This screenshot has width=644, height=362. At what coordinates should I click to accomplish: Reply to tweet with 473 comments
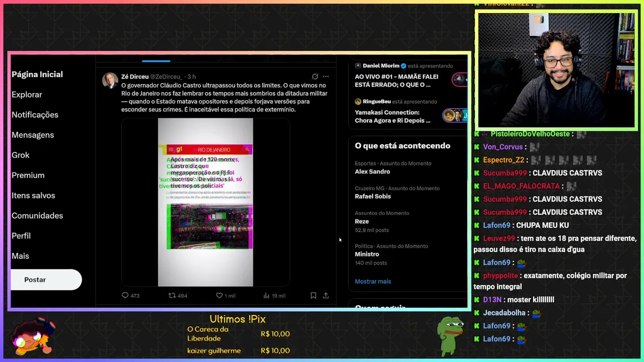pyautogui.click(x=130, y=296)
